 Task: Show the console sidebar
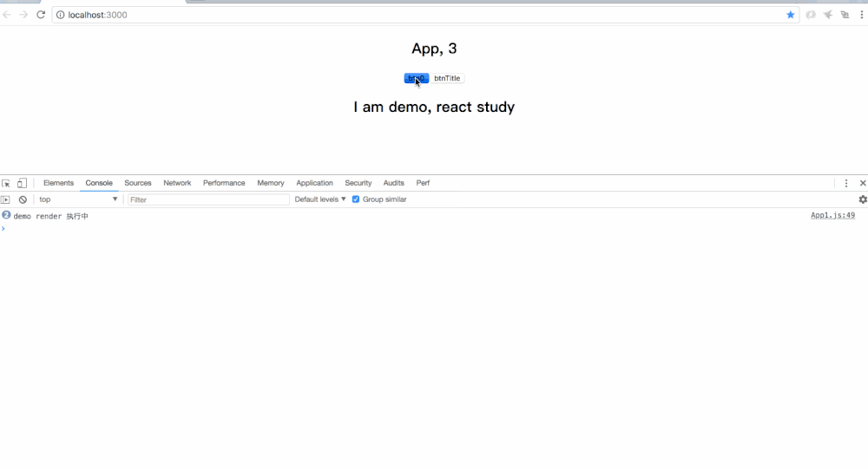pyautogui.click(x=5, y=199)
